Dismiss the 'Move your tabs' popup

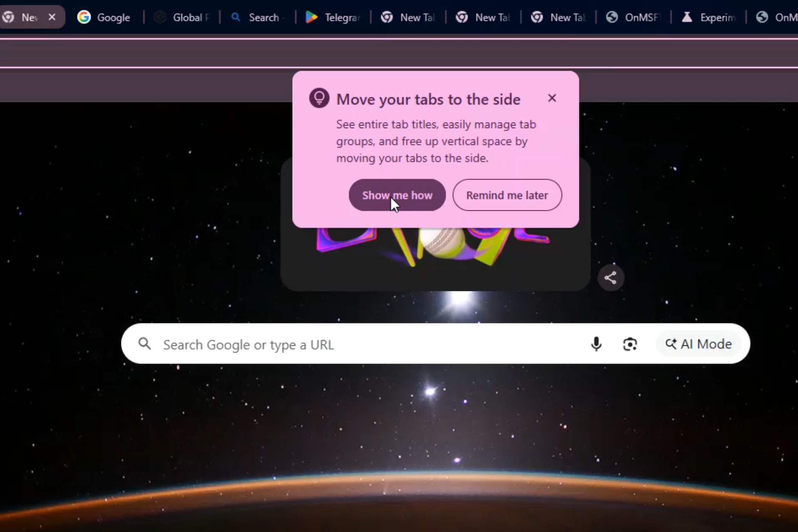point(552,98)
